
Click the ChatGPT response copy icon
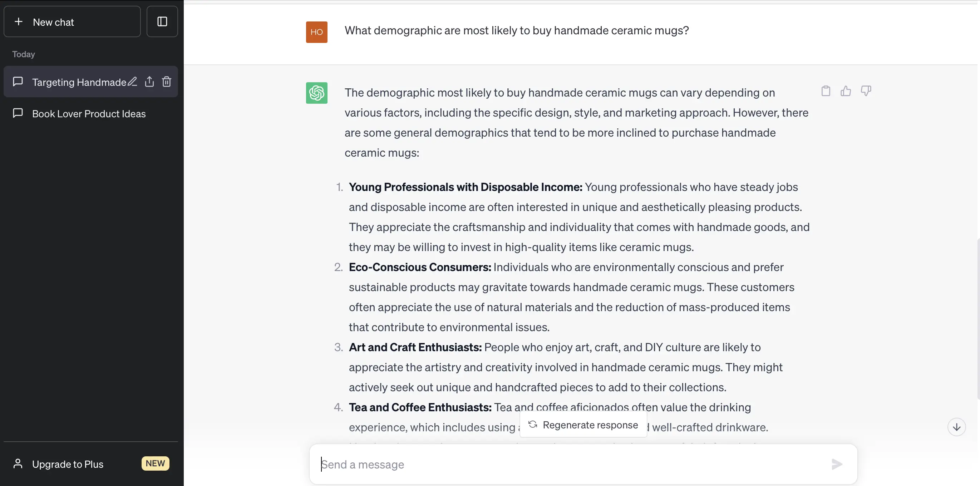[x=826, y=92]
